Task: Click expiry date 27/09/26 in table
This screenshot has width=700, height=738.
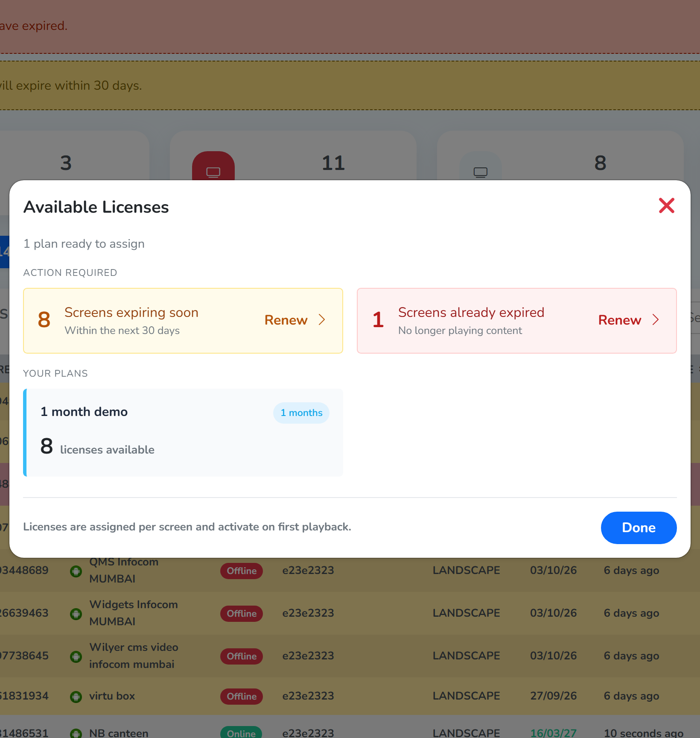Action: click(553, 696)
